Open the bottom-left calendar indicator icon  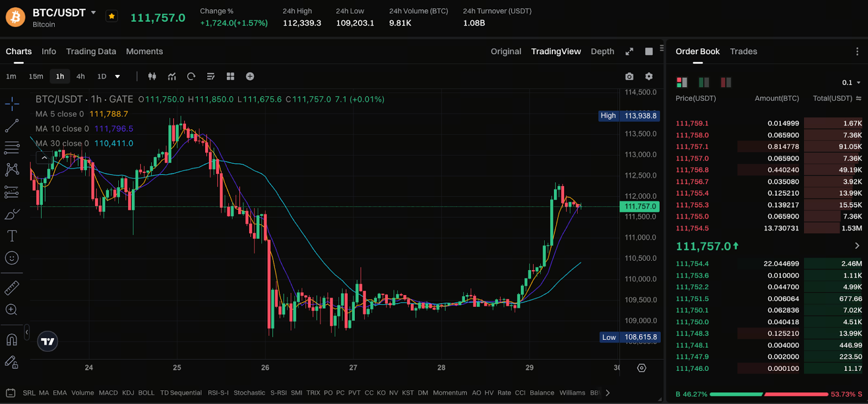(10, 393)
